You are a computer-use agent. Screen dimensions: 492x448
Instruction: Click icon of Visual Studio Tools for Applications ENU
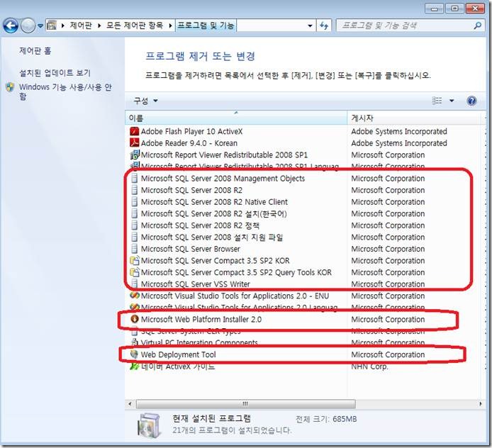(x=134, y=296)
